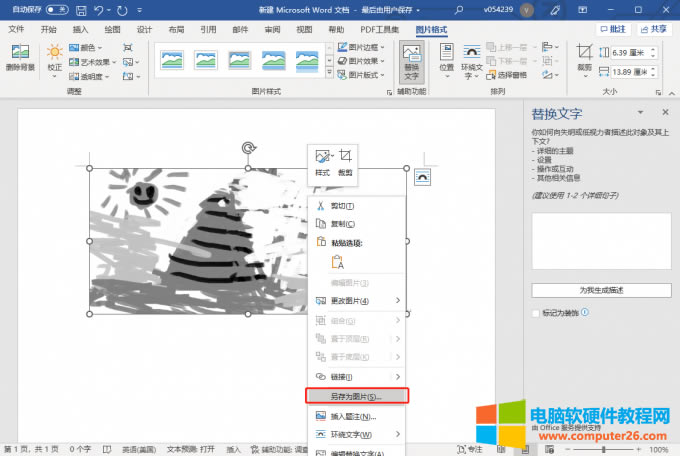Check the 标记为装饰 checkbox
Screen dimensions: 680x456
click(536, 313)
